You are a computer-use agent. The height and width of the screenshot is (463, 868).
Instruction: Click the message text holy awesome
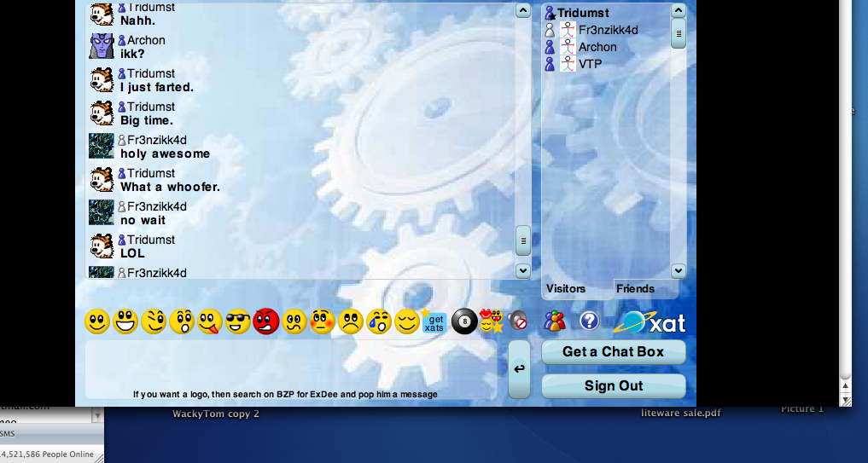(166, 153)
